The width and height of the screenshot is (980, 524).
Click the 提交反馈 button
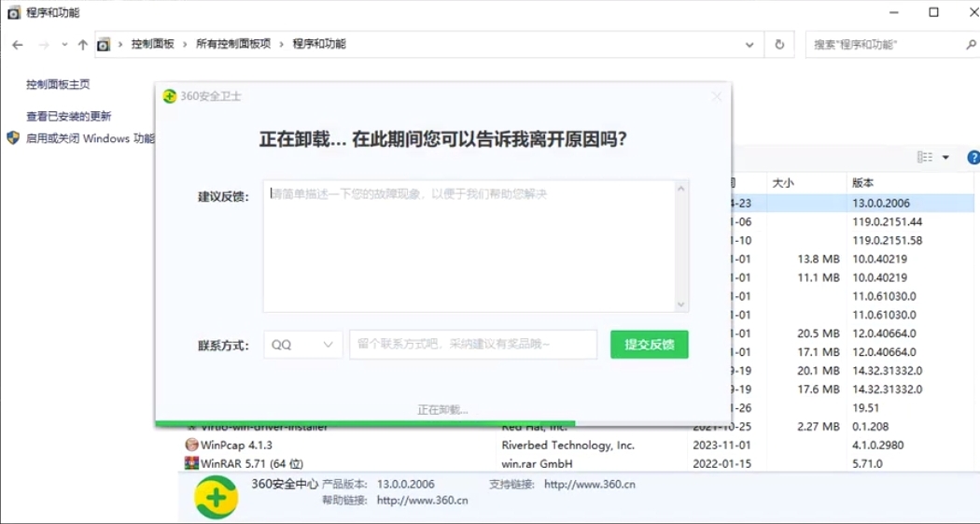650,345
